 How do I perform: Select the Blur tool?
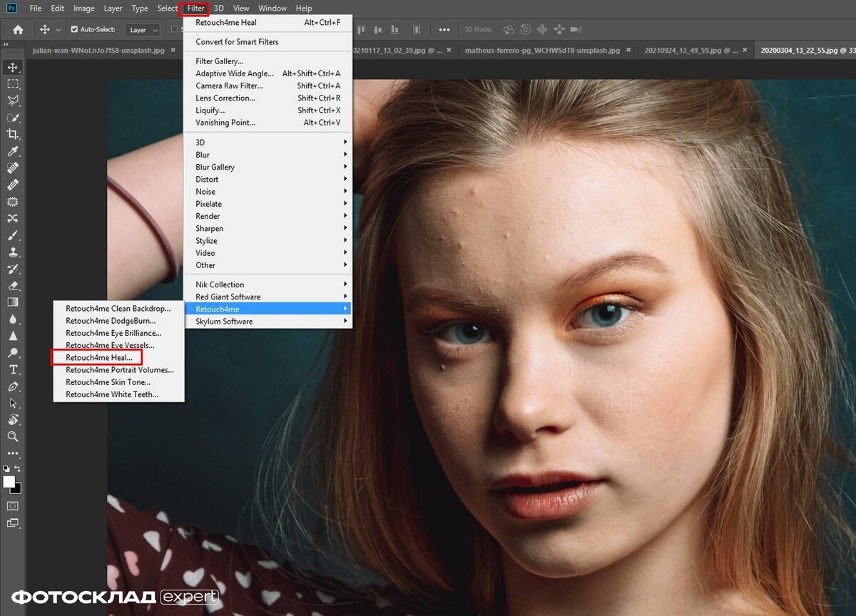(13, 319)
